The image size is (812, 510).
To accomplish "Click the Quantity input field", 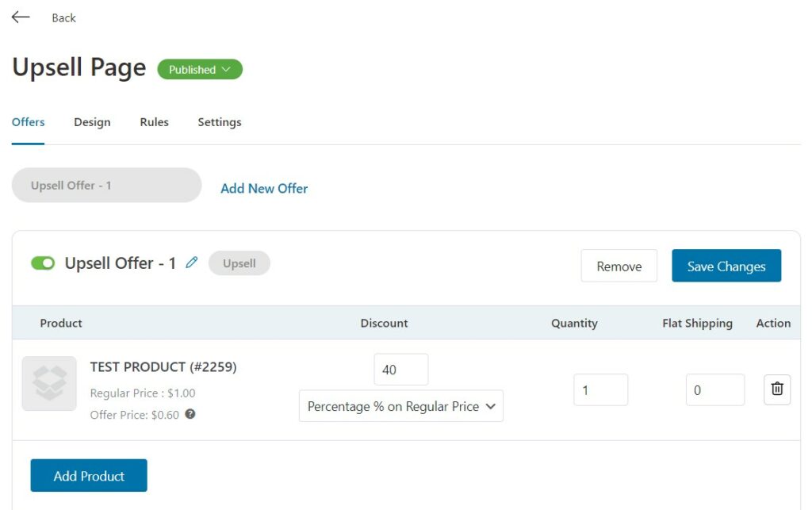I will (x=601, y=390).
